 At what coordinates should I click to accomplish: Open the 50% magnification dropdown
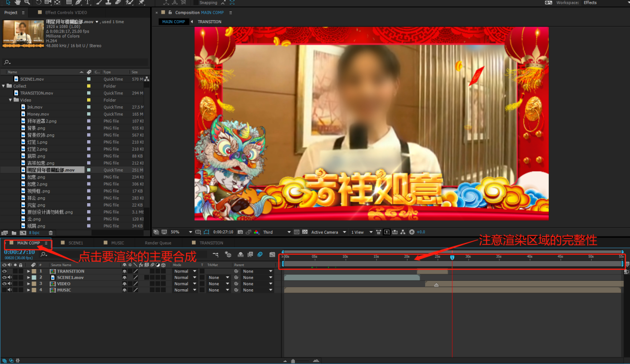[181, 232]
